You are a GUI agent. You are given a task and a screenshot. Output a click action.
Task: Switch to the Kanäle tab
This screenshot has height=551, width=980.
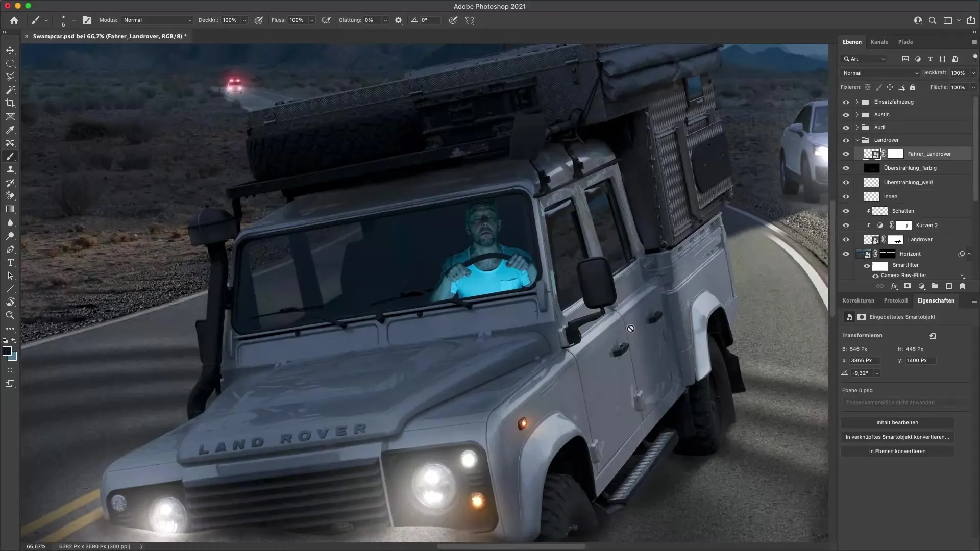pos(879,42)
